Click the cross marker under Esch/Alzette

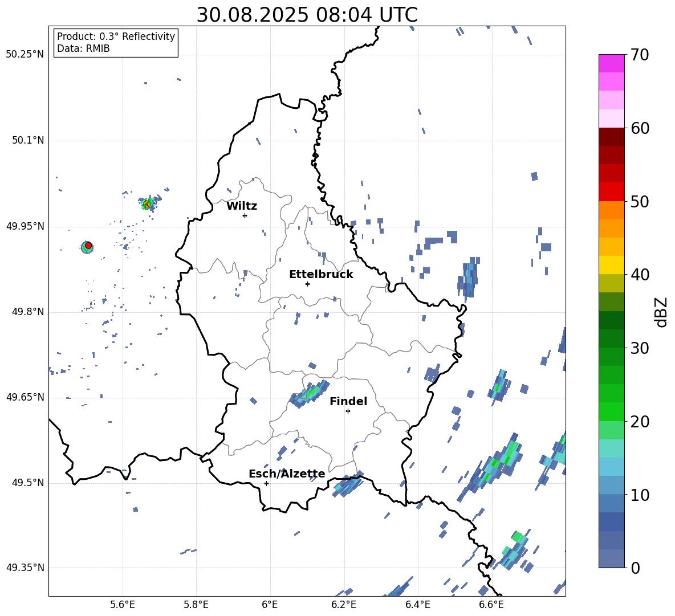point(266,483)
